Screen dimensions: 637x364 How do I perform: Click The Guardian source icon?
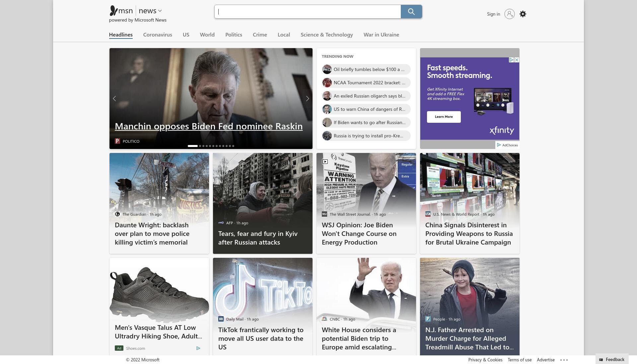(x=117, y=214)
